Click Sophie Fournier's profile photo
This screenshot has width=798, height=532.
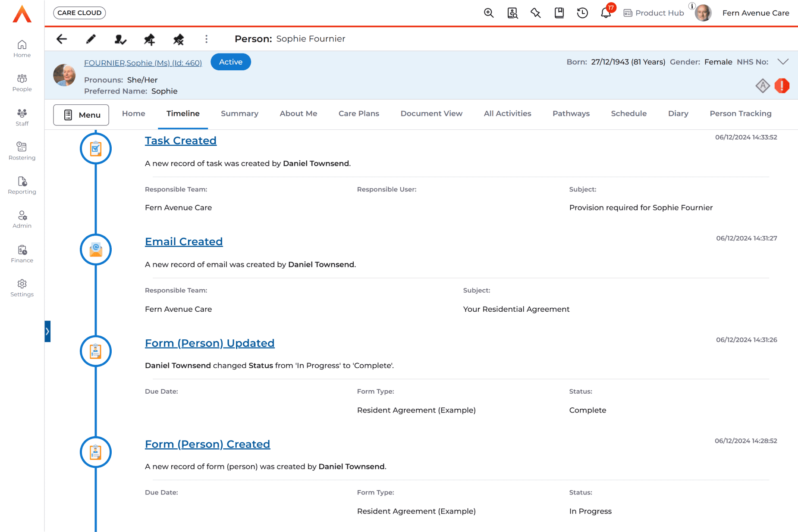(64, 75)
